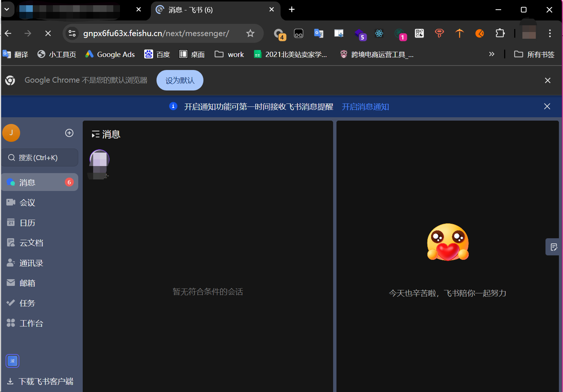Bookmark this page with the star icon

(x=250, y=34)
